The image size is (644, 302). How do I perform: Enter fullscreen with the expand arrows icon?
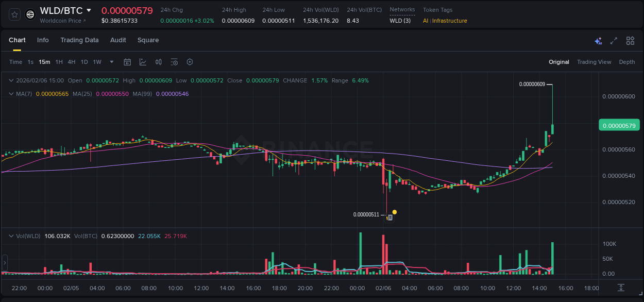coord(614,40)
